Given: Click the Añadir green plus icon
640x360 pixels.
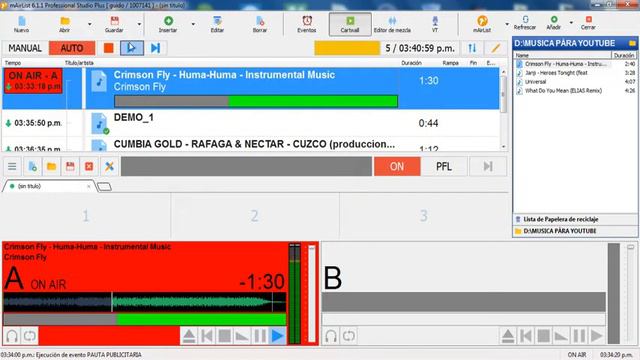Looking at the screenshot, I should click(x=554, y=23).
